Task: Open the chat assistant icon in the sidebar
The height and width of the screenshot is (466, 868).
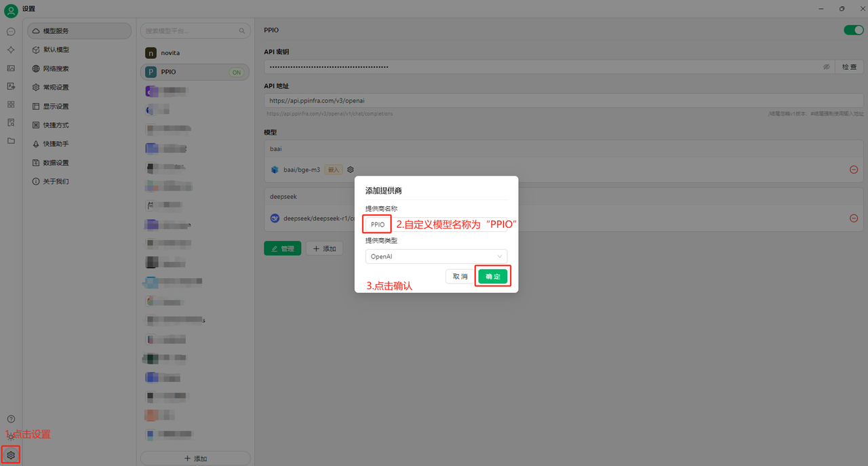Action: click(x=11, y=31)
